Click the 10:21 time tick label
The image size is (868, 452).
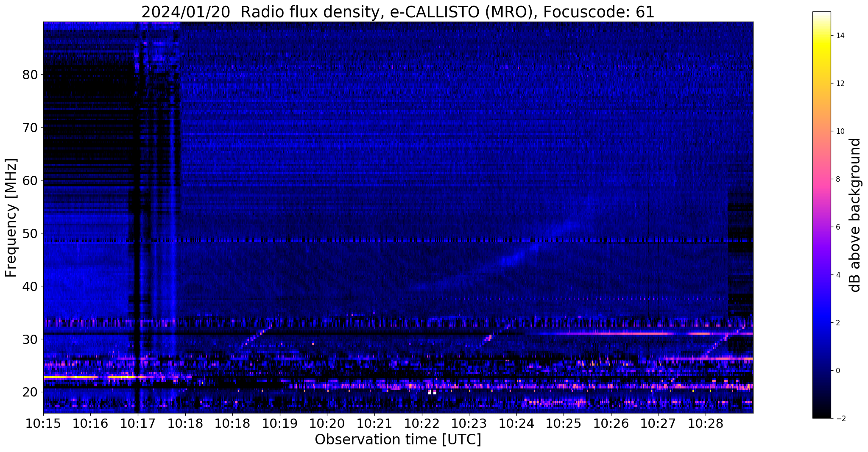point(374,424)
